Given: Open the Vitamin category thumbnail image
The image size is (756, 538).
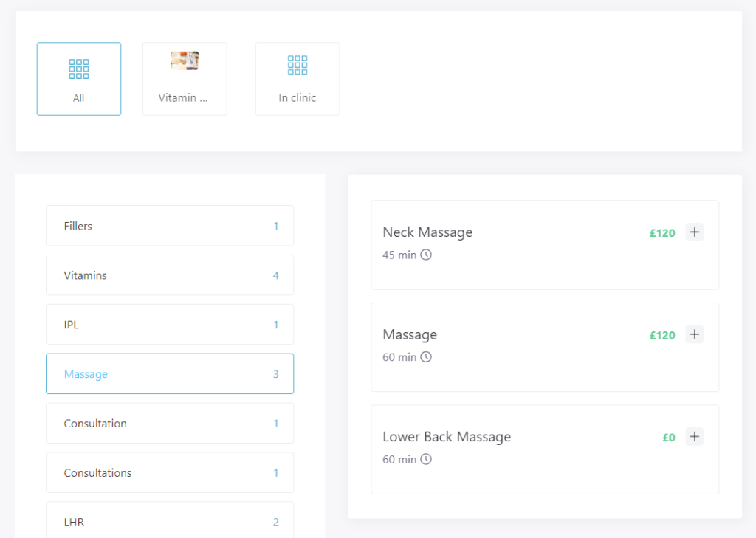Looking at the screenshot, I should coord(185,61).
